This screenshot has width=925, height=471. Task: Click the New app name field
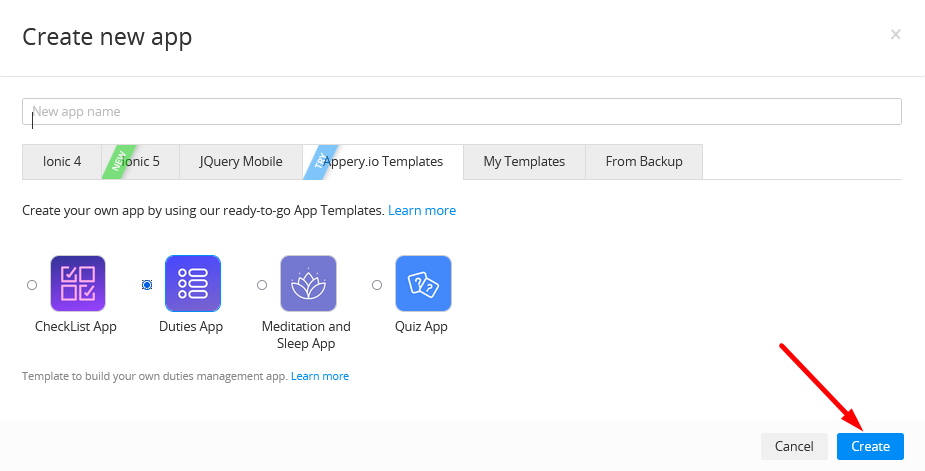pyautogui.click(x=462, y=112)
